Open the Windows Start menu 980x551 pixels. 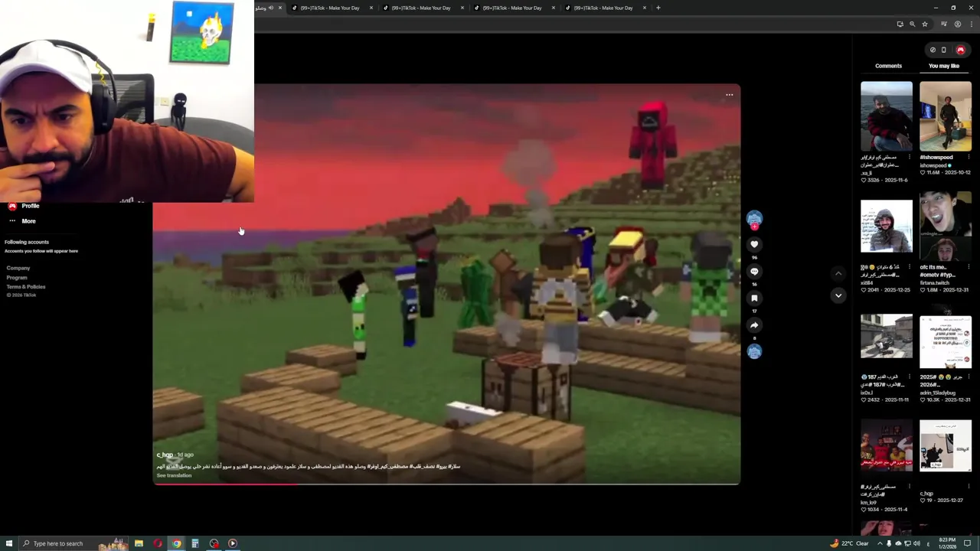[x=9, y=543]
